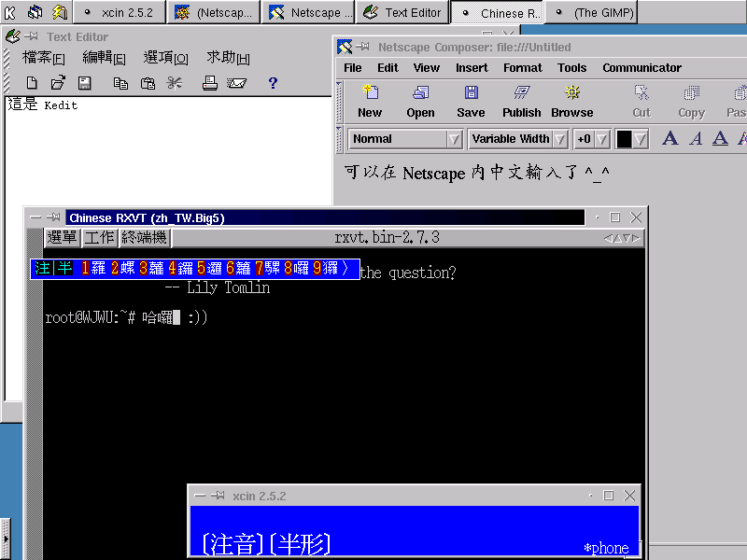Click the printer icon in Text Editor
Viewport: 747px width, 560px height.
click(209, 83)
